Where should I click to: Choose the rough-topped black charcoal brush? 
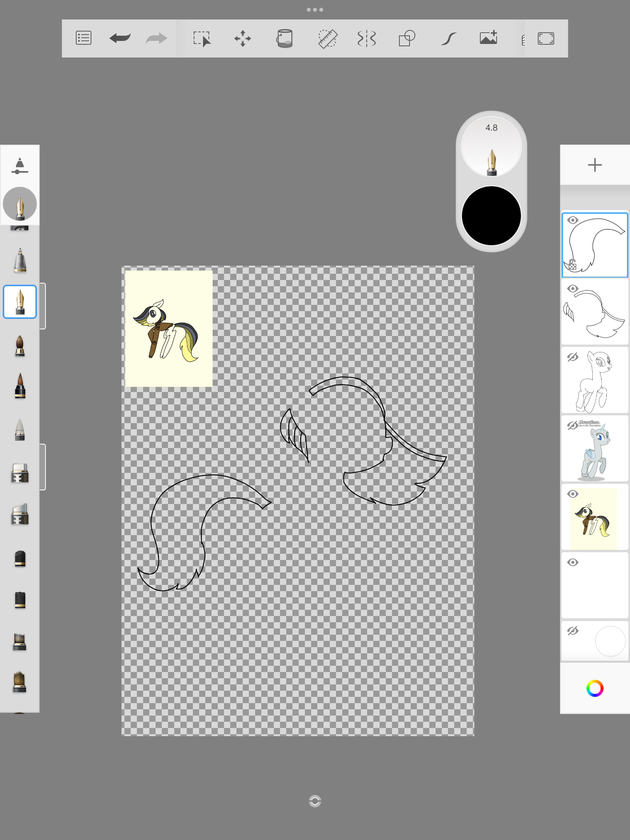[20, 600]
